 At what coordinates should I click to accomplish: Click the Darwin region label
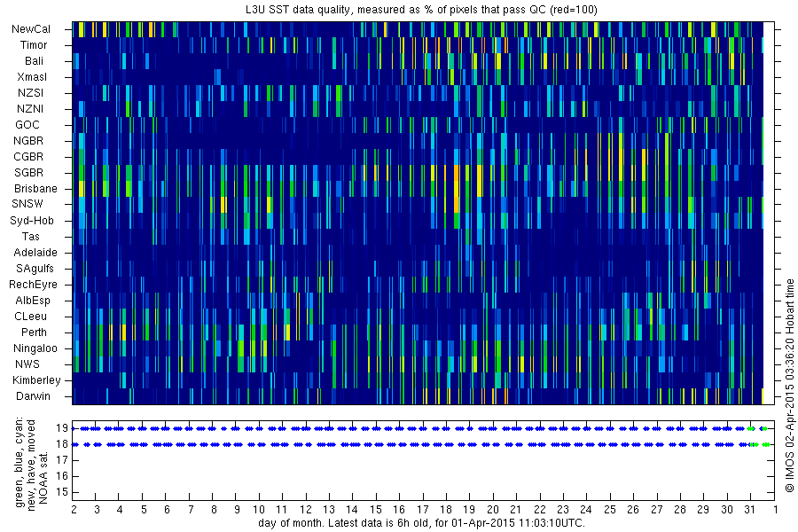[33, 396]
